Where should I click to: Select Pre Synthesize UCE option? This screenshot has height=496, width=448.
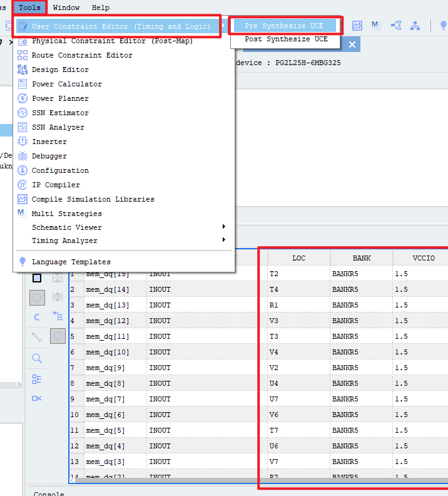tap(284, 26)
